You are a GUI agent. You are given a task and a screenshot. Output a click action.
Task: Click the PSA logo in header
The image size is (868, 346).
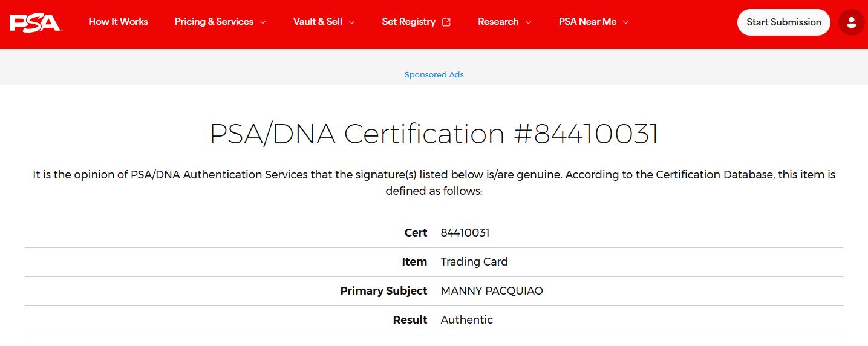35,22
